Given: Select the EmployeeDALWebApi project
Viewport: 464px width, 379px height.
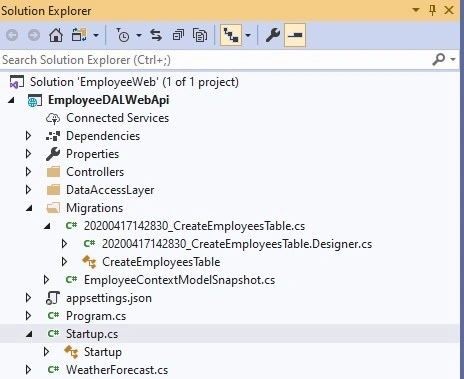Looking at the screenshot, I should click(x=109, y=100).
